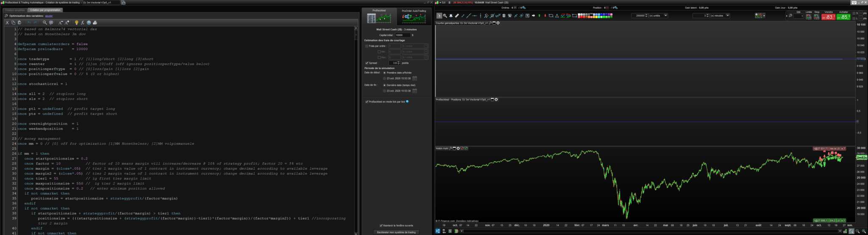Uncheck 'ProBacktest en mode tick par tick'
Viewport: 868px width, 235px height.
tap(367, 102)
